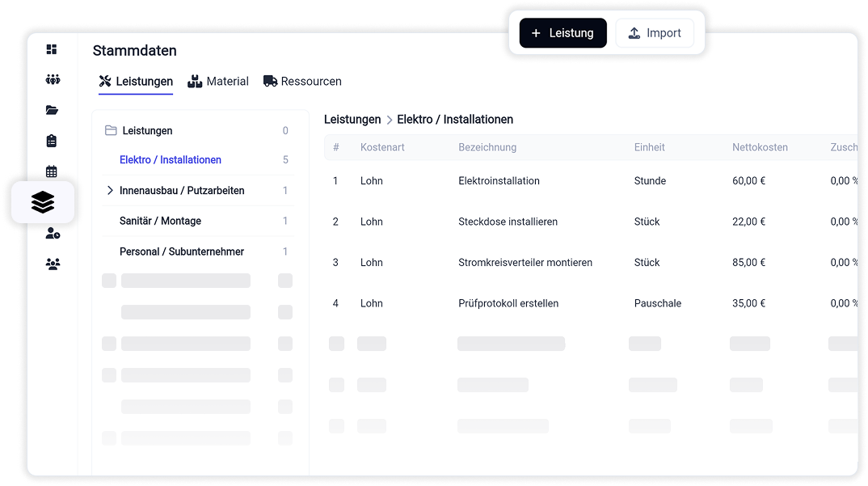Viewport: 868px width, 486px height.
Task: Open the calendar icon in sidebar
Action: 52,171
